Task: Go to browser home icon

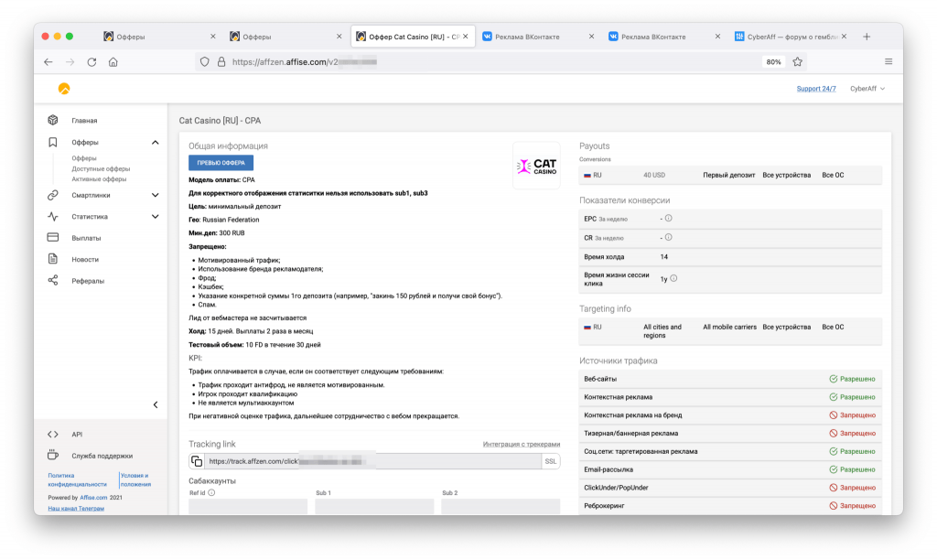Action: pos(113,61)
